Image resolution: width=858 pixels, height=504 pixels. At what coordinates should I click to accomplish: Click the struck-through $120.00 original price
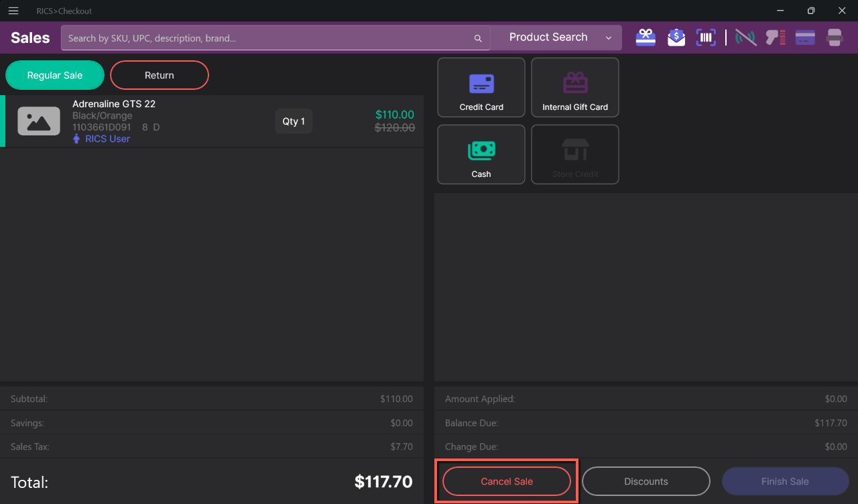pos(395,127)
